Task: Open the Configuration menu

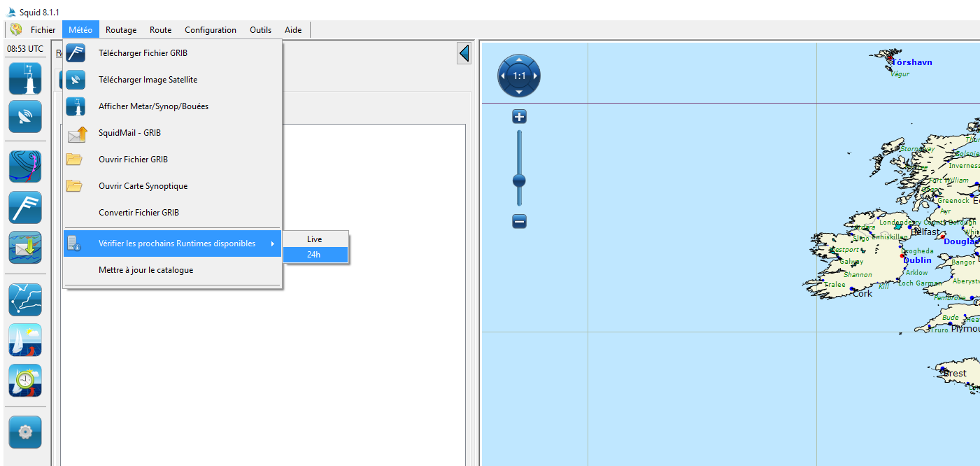Action: coord(211,30)
